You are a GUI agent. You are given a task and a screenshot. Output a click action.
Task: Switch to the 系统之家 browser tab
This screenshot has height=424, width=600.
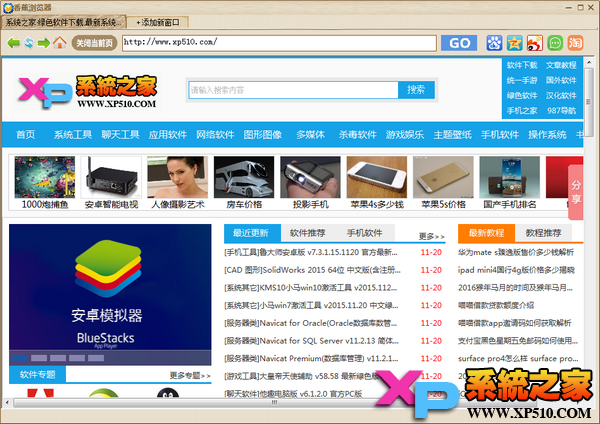[63, 22]
